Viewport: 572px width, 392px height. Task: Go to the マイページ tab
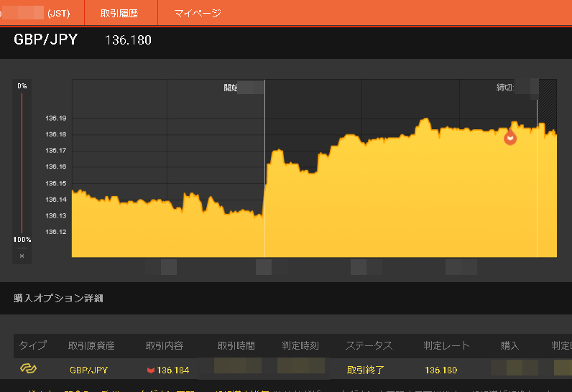(198, 14)
